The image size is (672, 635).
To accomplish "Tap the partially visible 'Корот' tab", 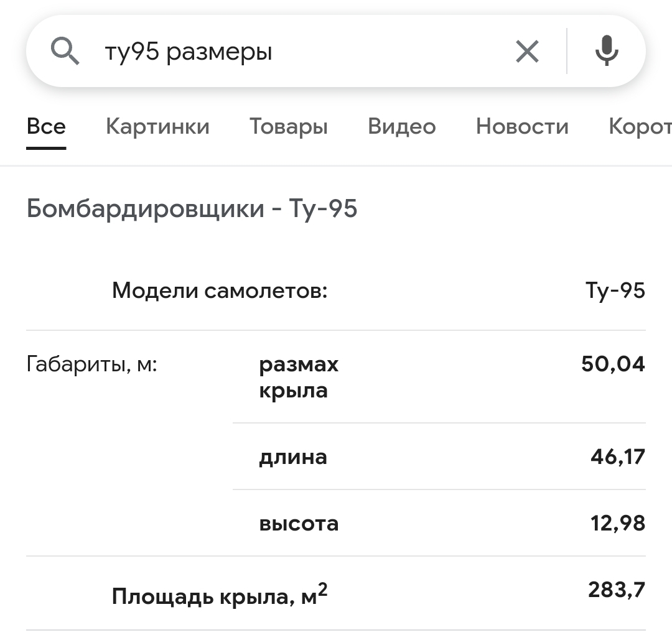I will click(x=640, y=126).
